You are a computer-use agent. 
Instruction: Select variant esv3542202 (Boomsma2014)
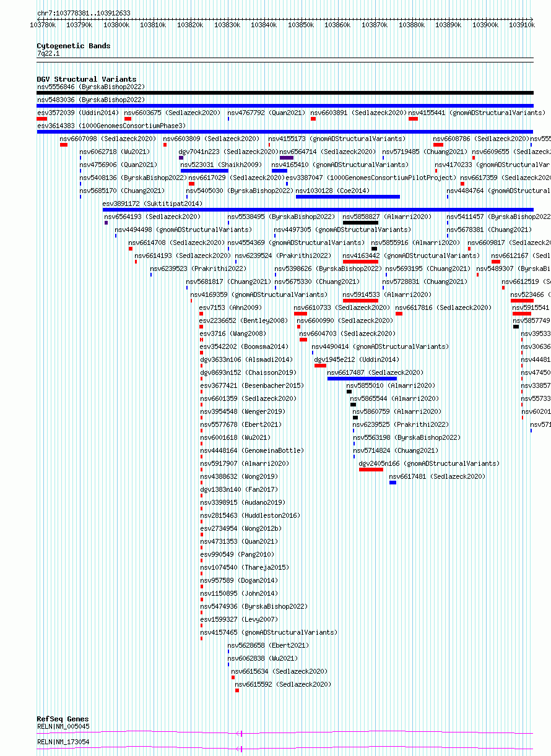point(243,346)
